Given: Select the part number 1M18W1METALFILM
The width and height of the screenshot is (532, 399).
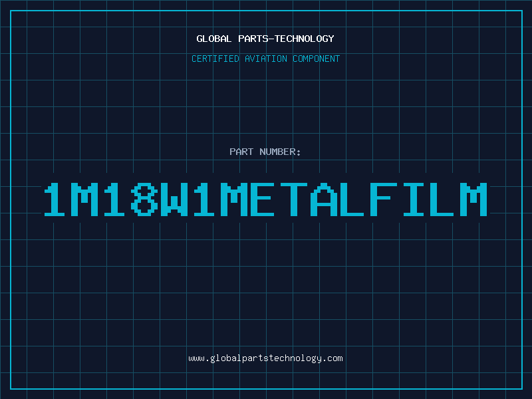Looking at the screenshot, I should pyautogui.click(x=265, y=199).
